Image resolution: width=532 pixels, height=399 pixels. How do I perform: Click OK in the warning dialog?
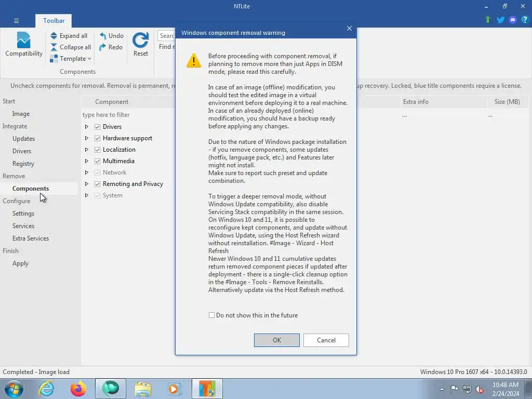click(276, 340)
